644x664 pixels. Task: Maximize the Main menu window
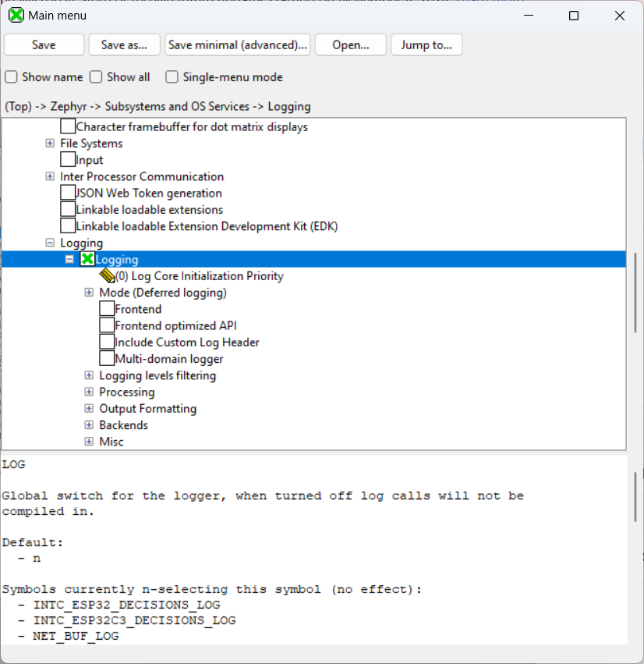point(574,16)
